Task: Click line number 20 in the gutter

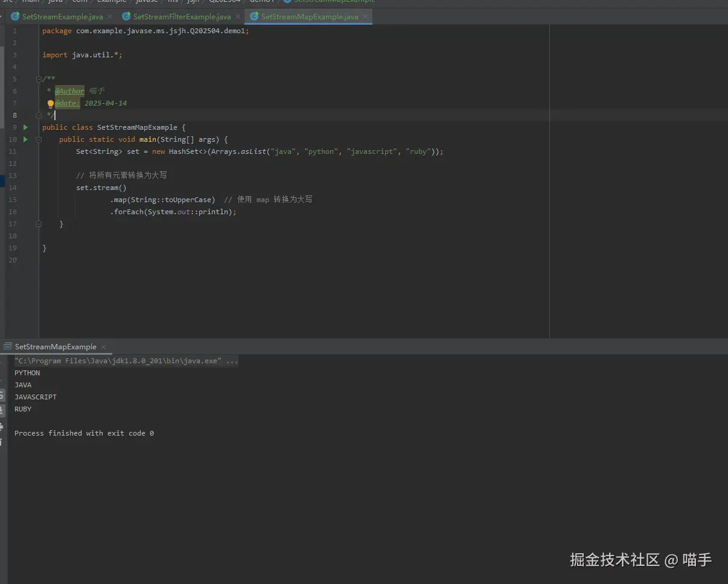Action: [13, 260]
